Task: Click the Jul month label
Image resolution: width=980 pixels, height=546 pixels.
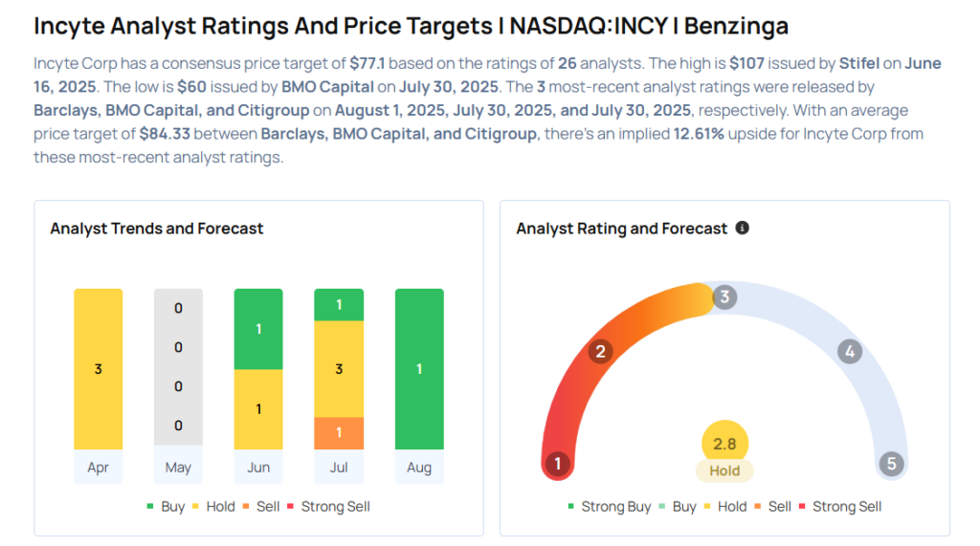Action: point(339,468)
